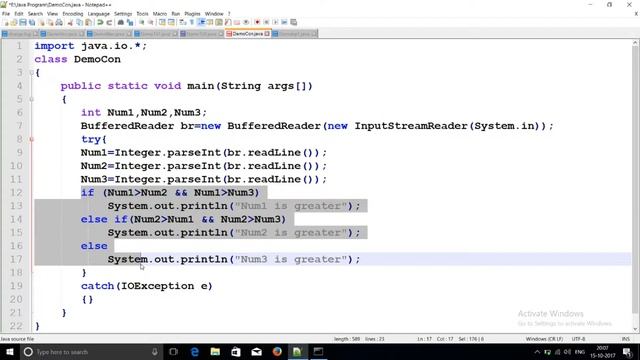This screenshot has width=640, height=360.
Task: Click the Paste toolbar icon
Action: [88, 22]
